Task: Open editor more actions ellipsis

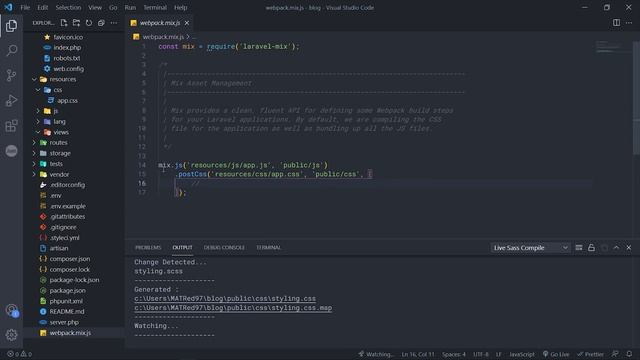Action: (629, 23)
